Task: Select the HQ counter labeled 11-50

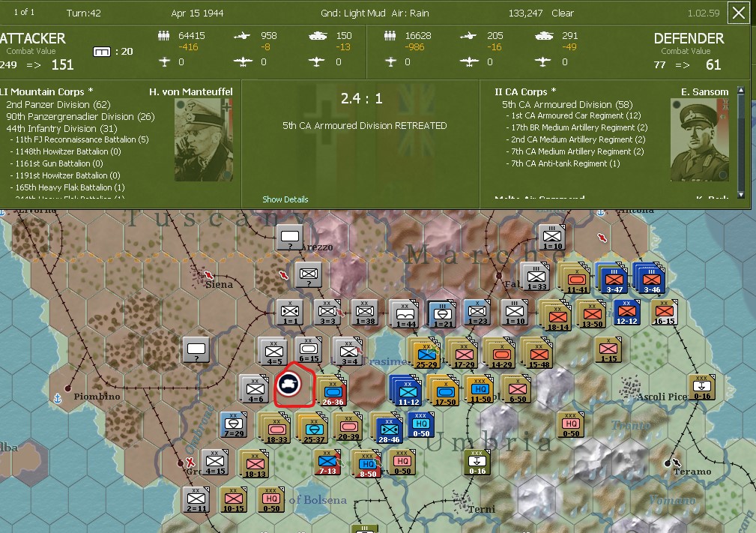Action: pos(480,389)
